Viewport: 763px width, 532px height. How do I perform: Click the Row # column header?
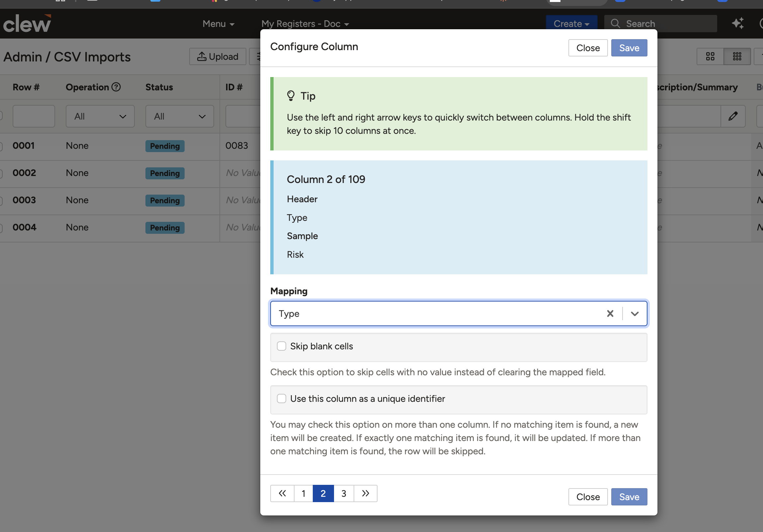click(x=26, y=87)
